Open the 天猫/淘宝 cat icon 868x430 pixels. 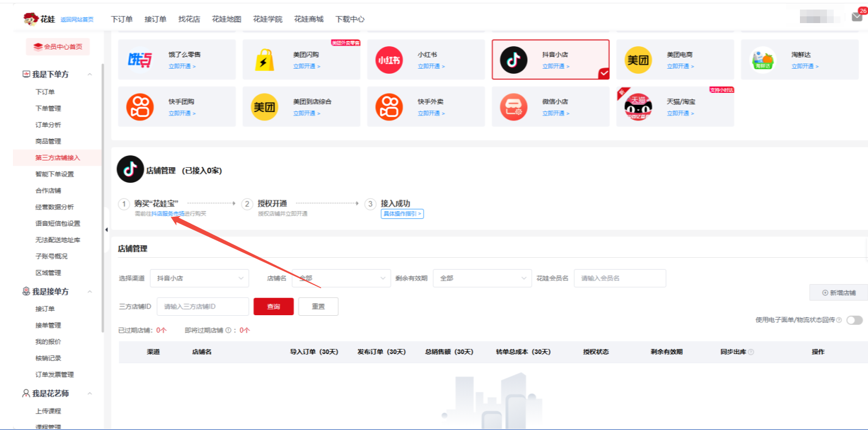(x=638, y=107)
